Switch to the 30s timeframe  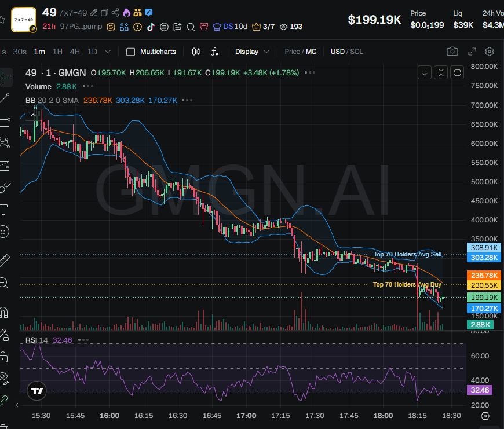click(20, 52)
